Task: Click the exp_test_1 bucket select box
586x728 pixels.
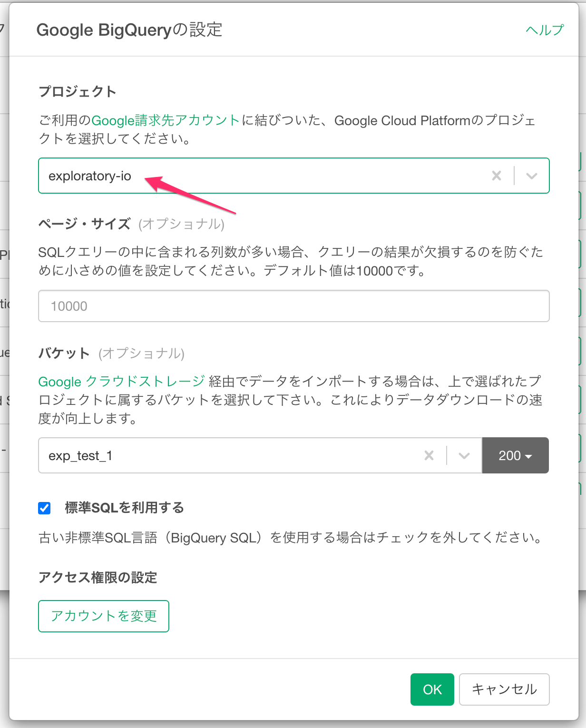Action: (260, 455)
